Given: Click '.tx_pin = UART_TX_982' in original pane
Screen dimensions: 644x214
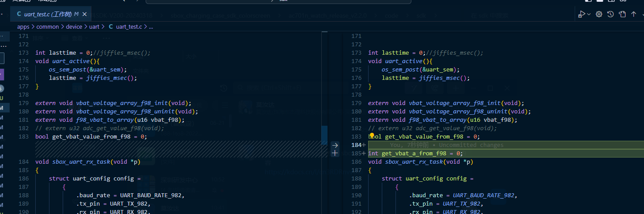Looking at the screenshot, I should point(113,203).
